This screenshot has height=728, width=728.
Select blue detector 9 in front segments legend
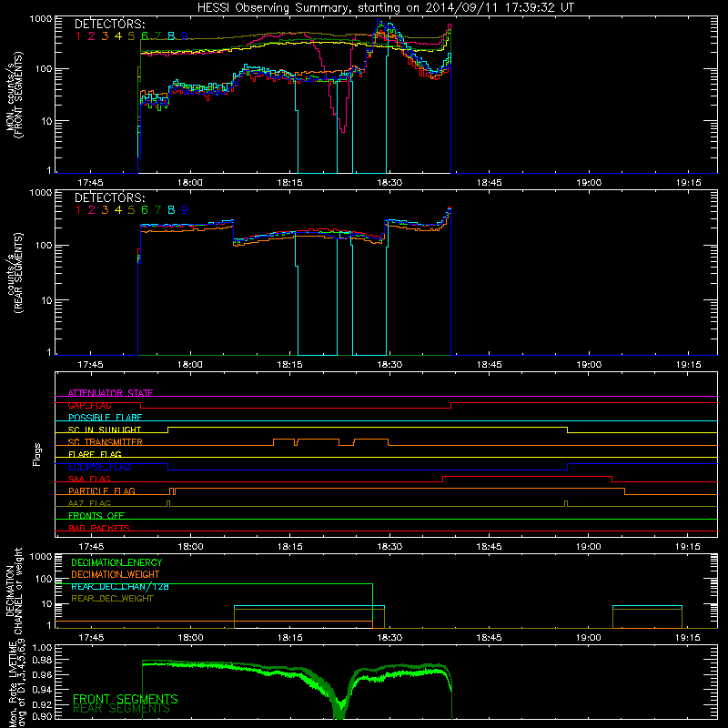[x=185, y=36]
